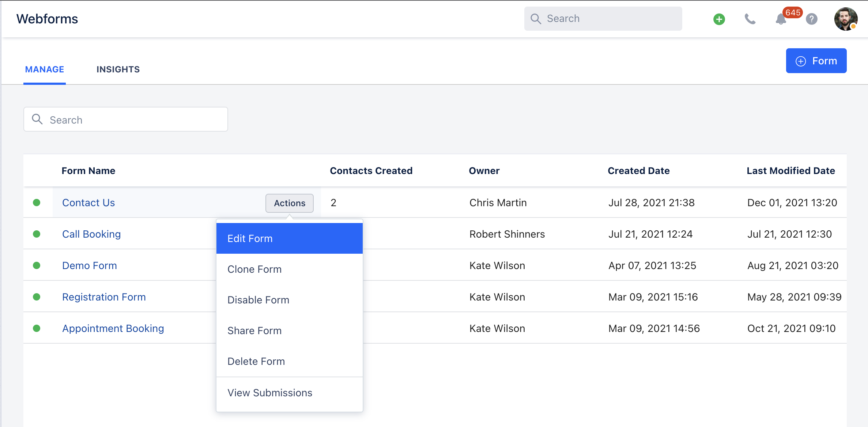Click owner cell Robert Shinners
This screenshot has height=427, width=868.
click(507, 234)
